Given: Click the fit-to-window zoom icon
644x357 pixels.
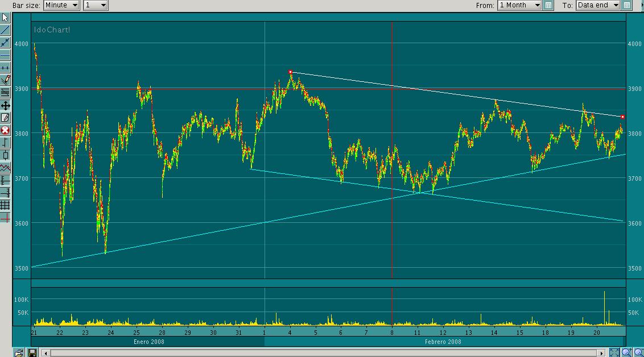Looking at the screenshot, I should pyautogui.click(x=614, y=352).
